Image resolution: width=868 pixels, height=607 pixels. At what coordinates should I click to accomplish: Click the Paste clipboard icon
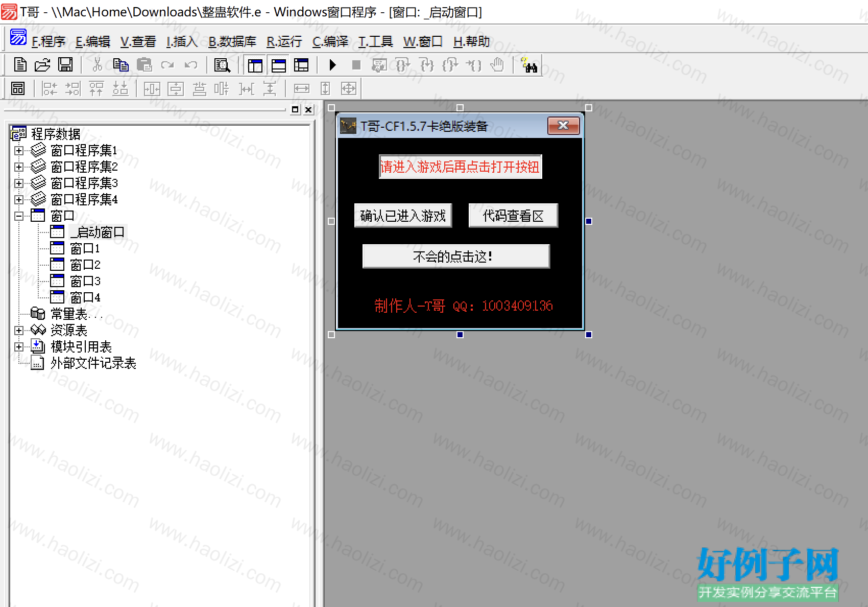144,65
